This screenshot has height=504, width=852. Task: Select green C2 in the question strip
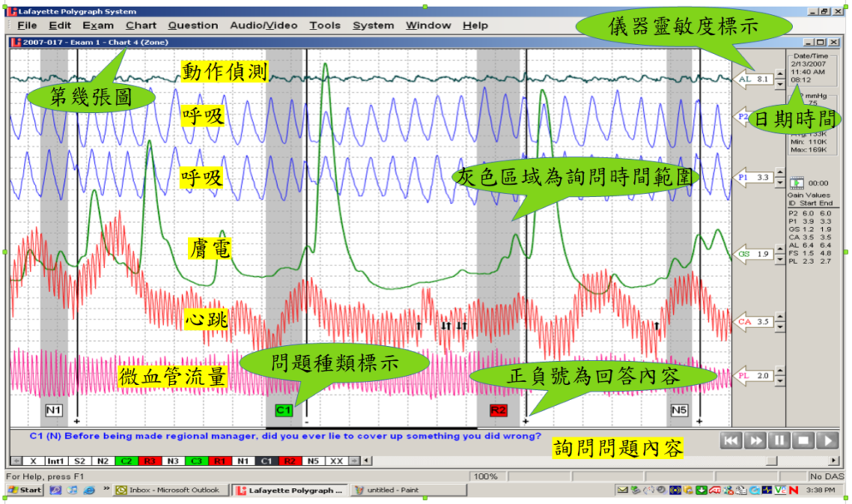(x=126, y=461)
